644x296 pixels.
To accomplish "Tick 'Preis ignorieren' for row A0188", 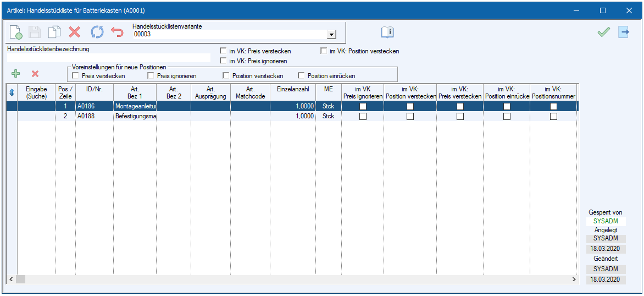I will [363, 117].
